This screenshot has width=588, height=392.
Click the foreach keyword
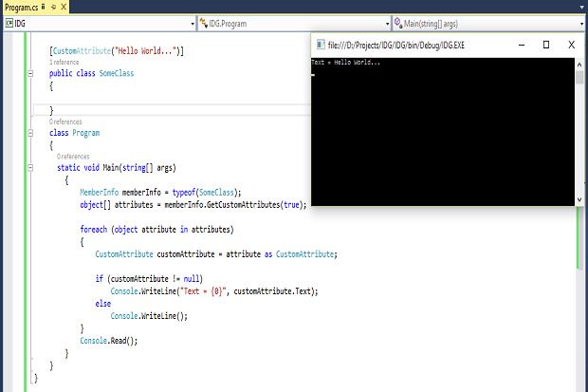(93, 229)
